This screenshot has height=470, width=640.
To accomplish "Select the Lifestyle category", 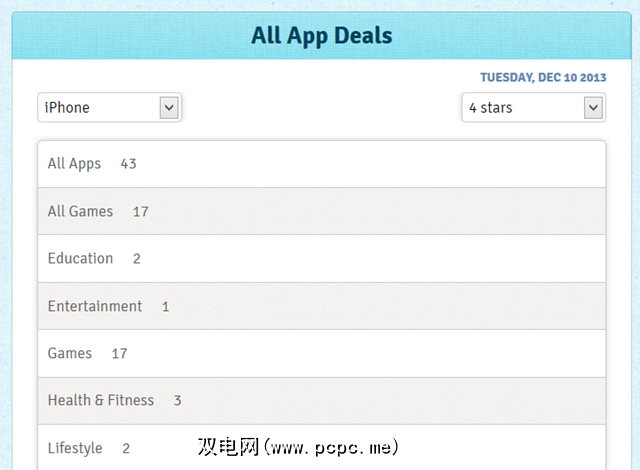I will tap(75, 448).
